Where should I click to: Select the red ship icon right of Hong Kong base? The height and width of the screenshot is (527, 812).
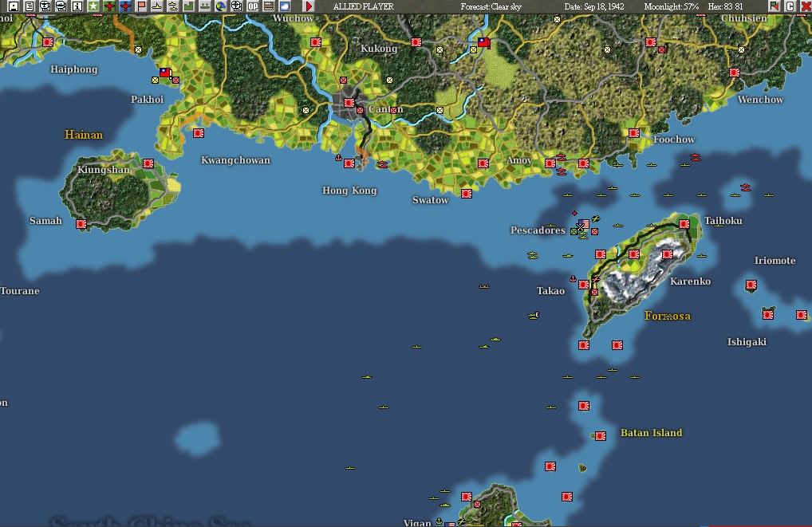(x=383, y=164)
